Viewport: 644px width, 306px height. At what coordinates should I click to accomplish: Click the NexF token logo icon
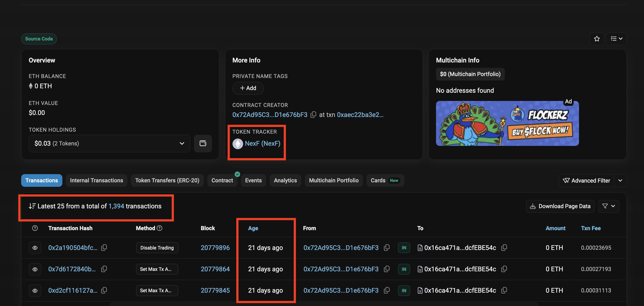pyautogui.click(x=238, y=144)
